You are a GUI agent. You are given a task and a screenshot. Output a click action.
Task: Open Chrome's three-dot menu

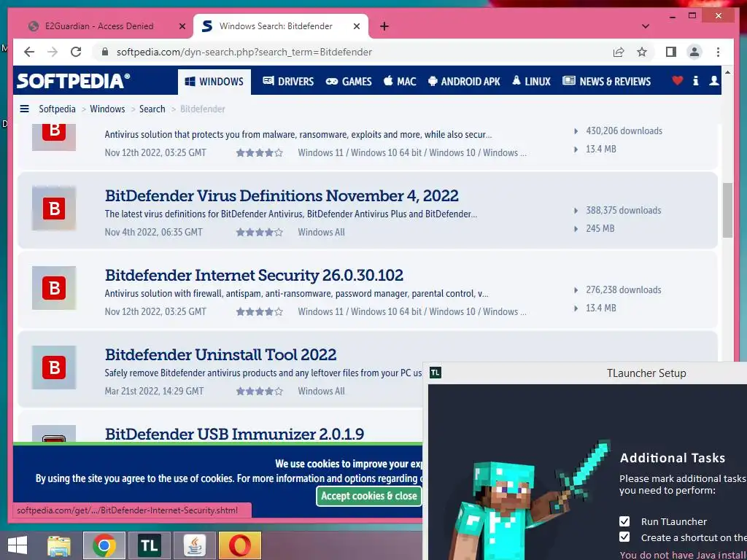(718, 52)
